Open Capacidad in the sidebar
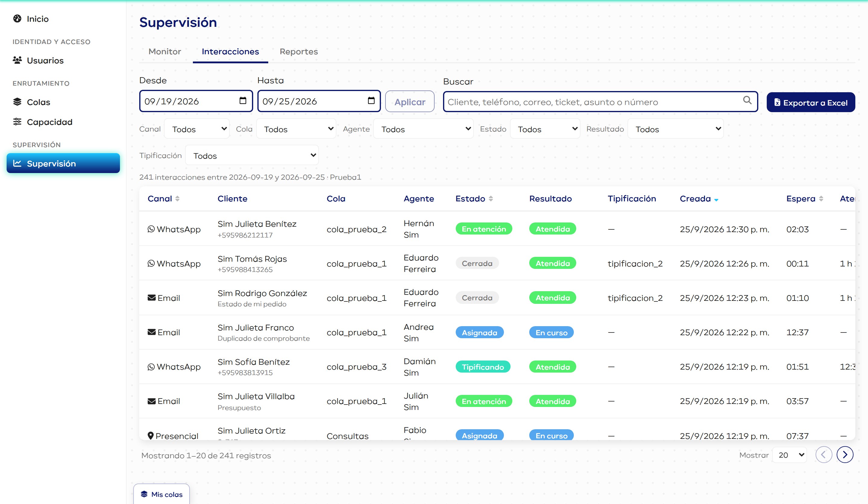Image resolution: width=868 pixels, height=504 pixels. (x=63, y=121)
